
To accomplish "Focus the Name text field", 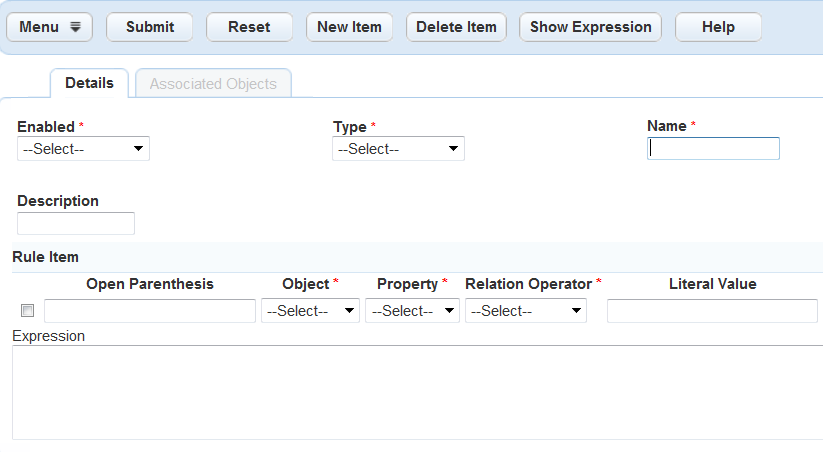I will pyautogui.click(x=713, y=149).
